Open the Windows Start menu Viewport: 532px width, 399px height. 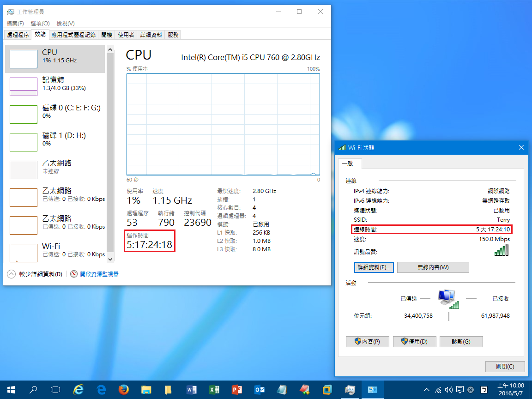click(x=11, y=390)
